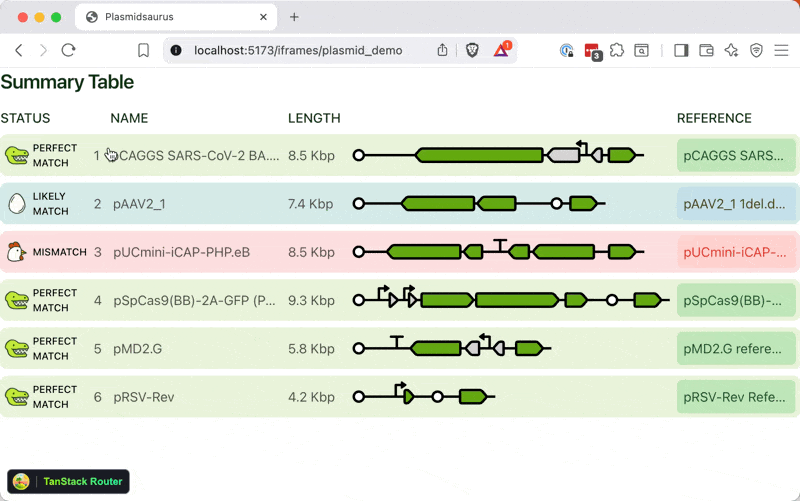Open the pCAGGS SARS reference link
Screen dimensions: 800x501
(736, 156)
